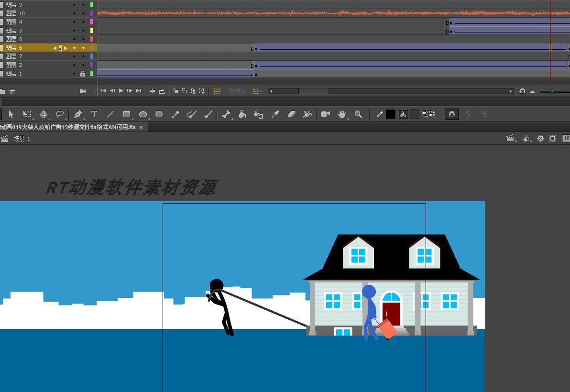This screenshot has height=392, width=570.
Task: Click edit multiple frames button
Action: tap(193, 91)
